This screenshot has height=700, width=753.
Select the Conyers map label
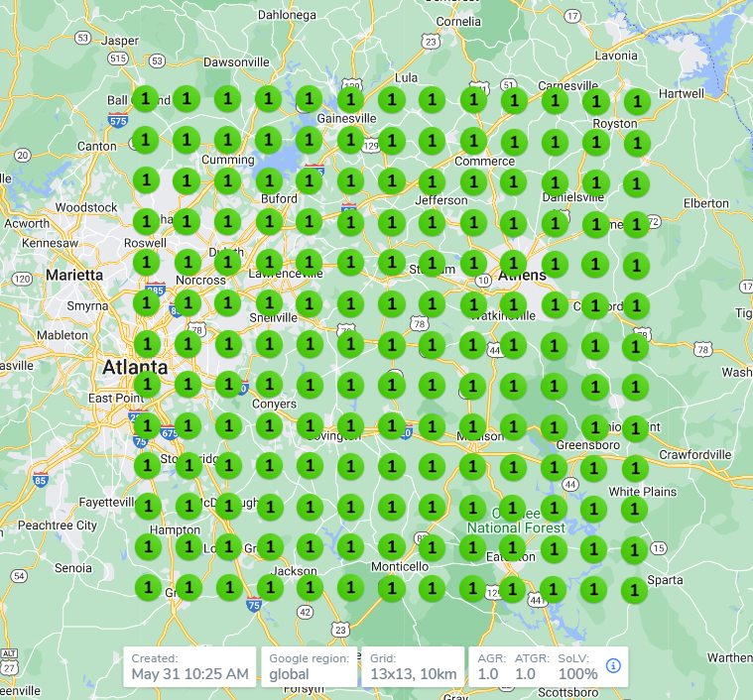(275, 404)
